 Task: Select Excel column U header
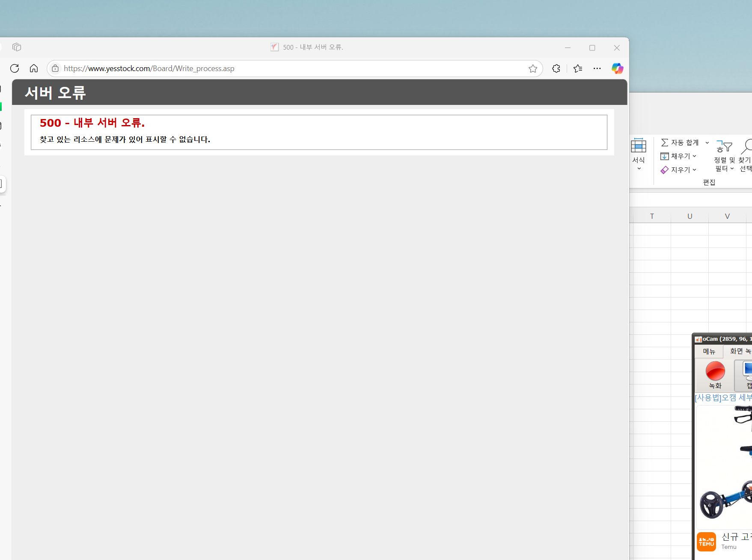coord(690,216)
